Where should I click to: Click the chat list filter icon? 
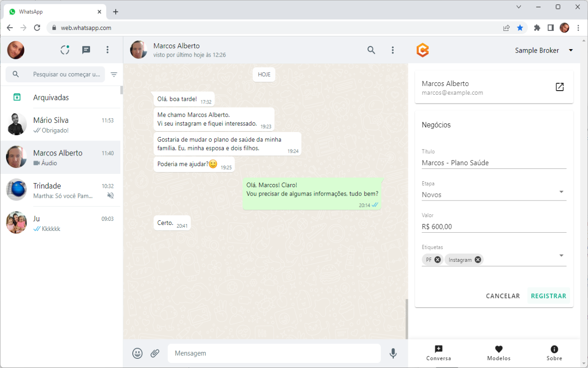(114, 75)
